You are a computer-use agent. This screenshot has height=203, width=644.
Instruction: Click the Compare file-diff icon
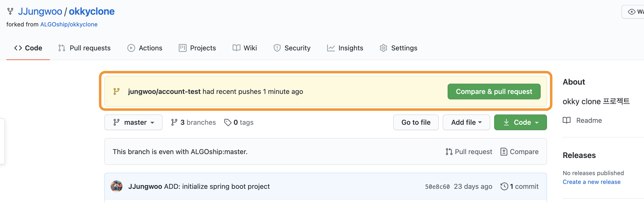[503, 152]
